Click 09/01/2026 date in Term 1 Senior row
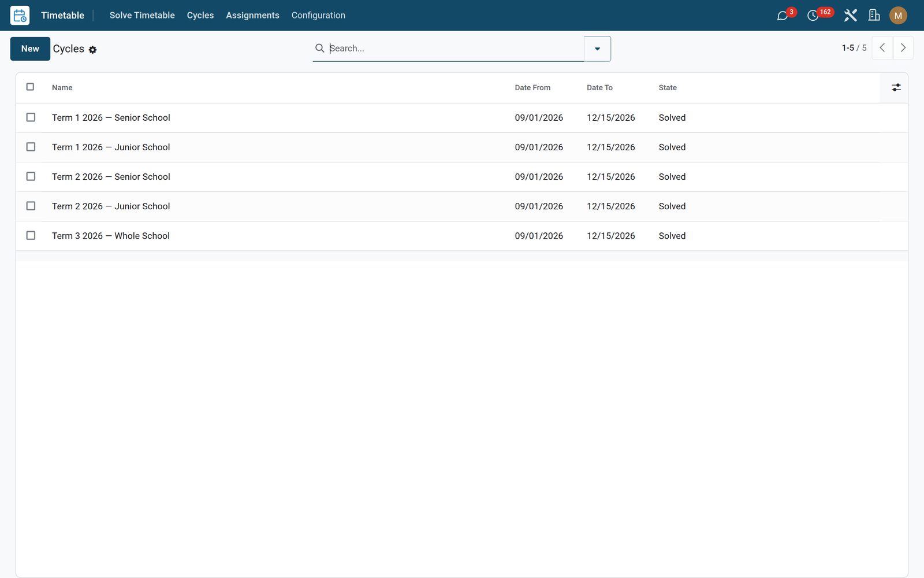The width and height of the screenshot is (924, 578). tap(539, 117)
